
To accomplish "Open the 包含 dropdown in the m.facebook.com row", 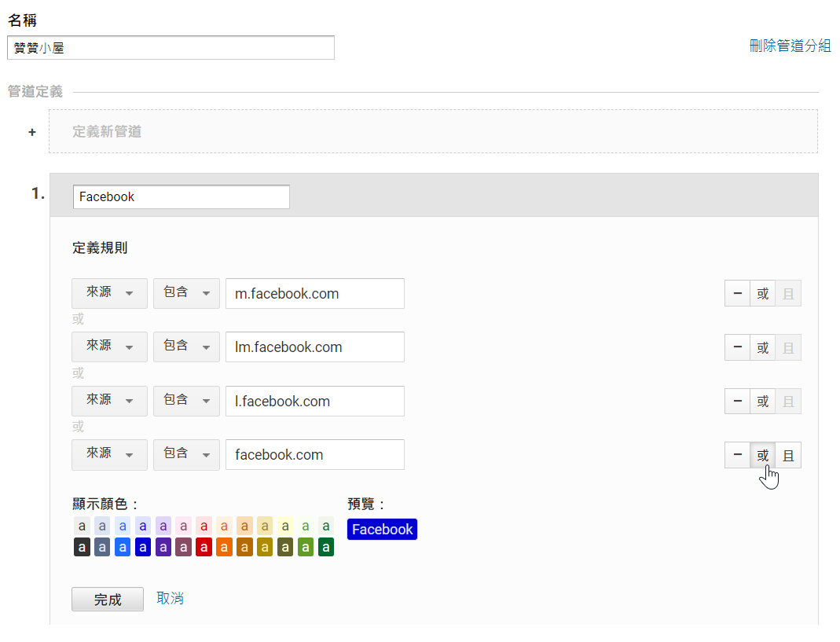I will tap(186, 293).
